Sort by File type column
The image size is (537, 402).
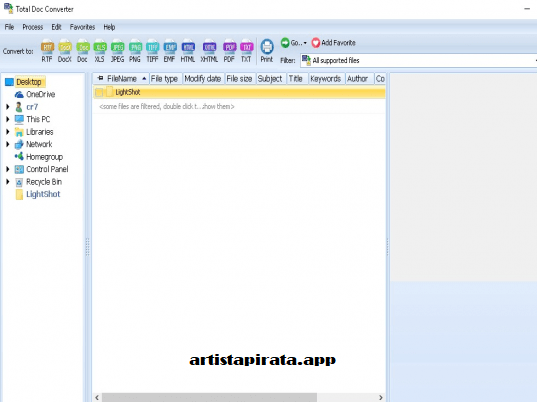164,79
